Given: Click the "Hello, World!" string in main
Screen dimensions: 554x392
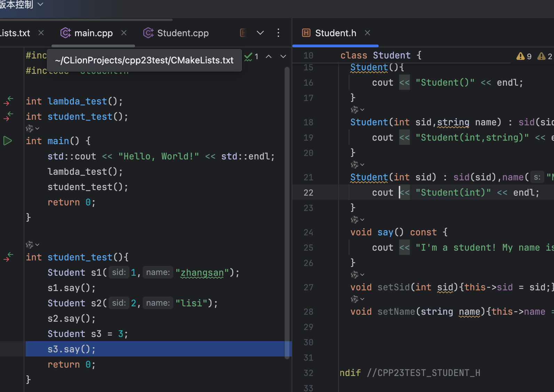Looking at the screenshot, I should tap(159, 156).
